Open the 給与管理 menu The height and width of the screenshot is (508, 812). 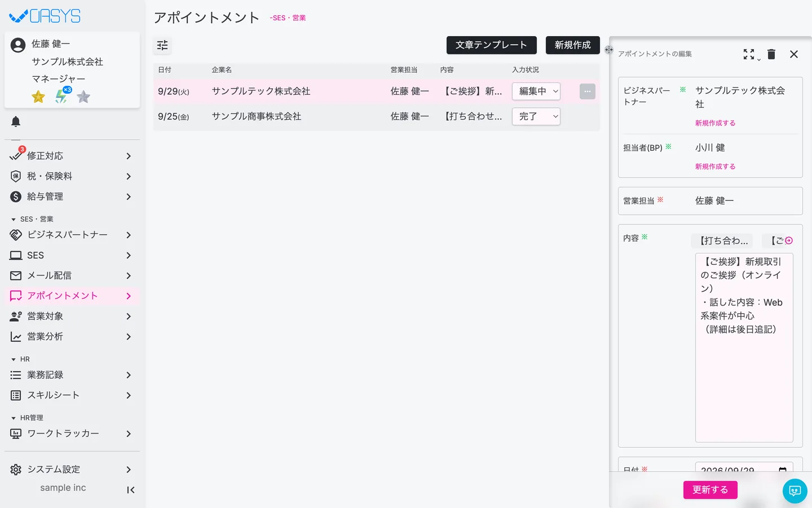72,196
